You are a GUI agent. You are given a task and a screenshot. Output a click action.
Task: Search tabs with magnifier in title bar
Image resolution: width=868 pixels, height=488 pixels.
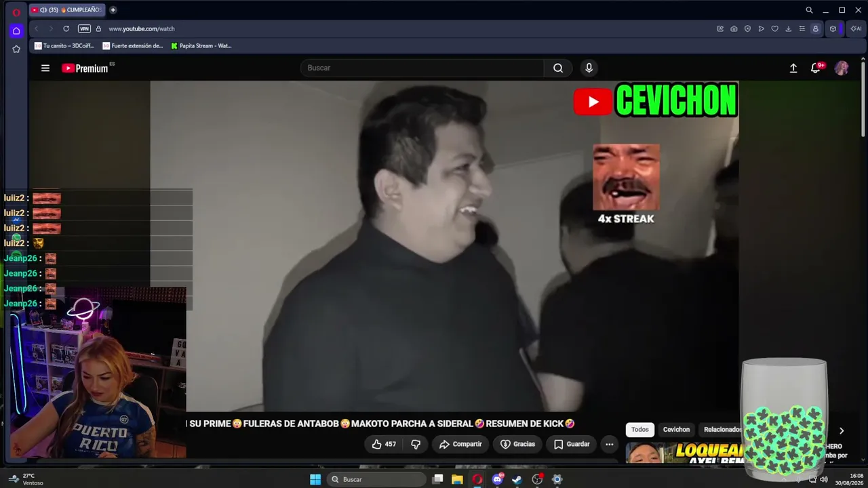click(809, 10)
